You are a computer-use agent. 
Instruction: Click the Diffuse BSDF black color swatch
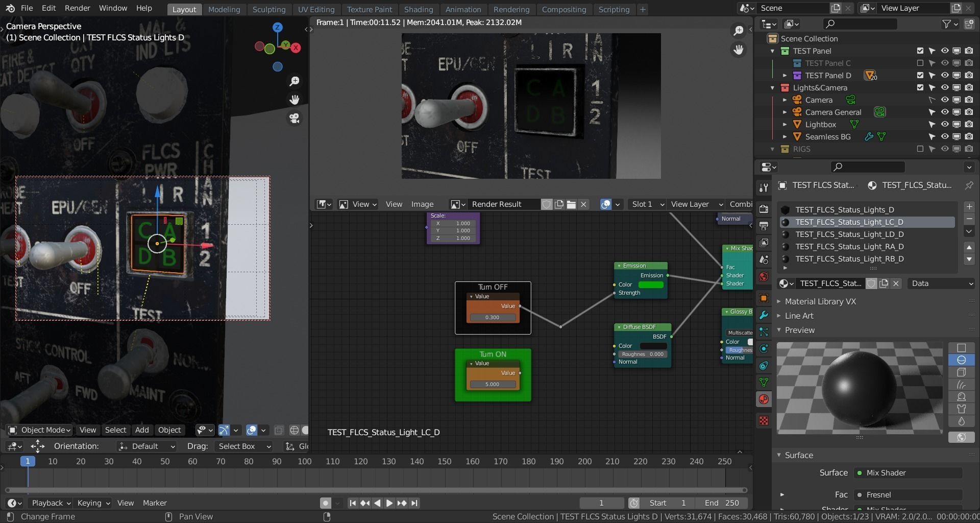coord(653,346)
